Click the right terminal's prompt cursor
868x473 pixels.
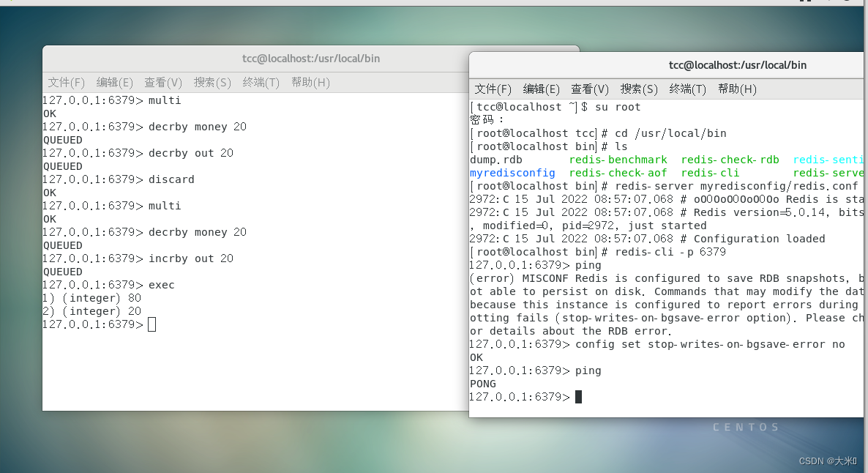pyautogui.click(x=578, y=397)
